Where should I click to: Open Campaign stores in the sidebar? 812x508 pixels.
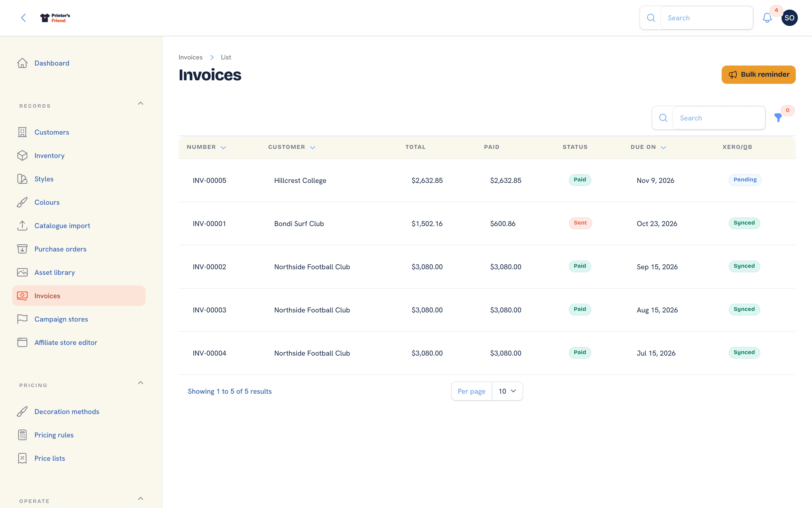coord(79,319)
